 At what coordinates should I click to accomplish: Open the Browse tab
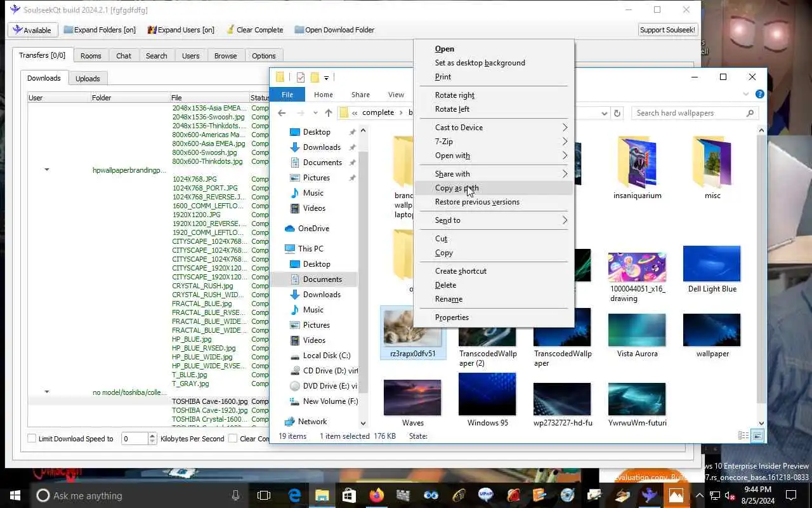point(225,56)
